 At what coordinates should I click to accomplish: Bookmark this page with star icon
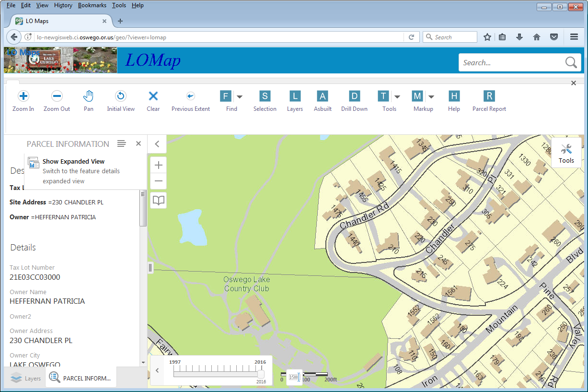[x=487, y=37]
